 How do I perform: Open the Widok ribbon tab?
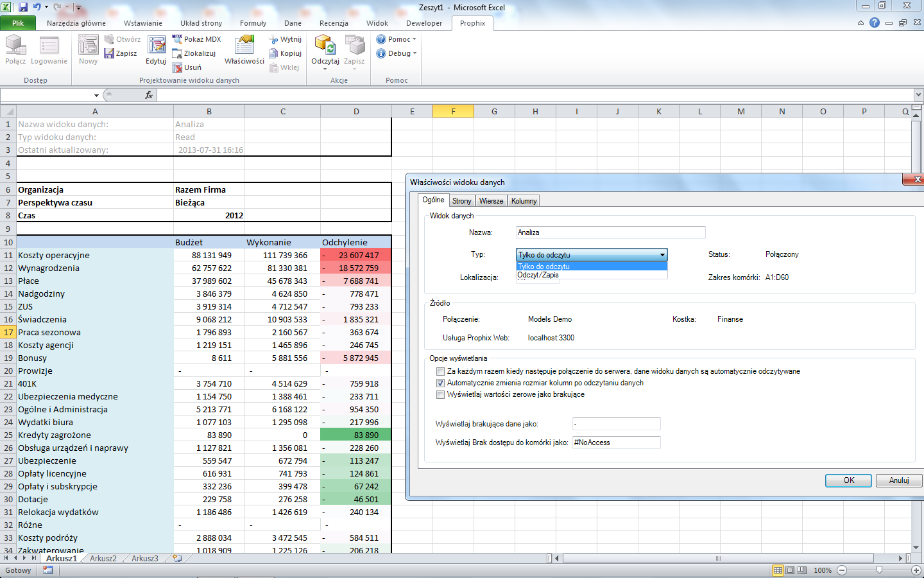tap(377, 23)
